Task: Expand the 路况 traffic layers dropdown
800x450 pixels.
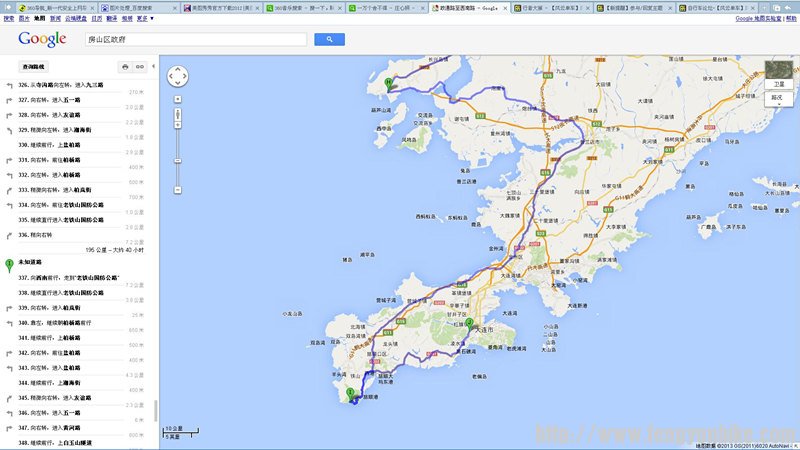Action: pos(776,98)
